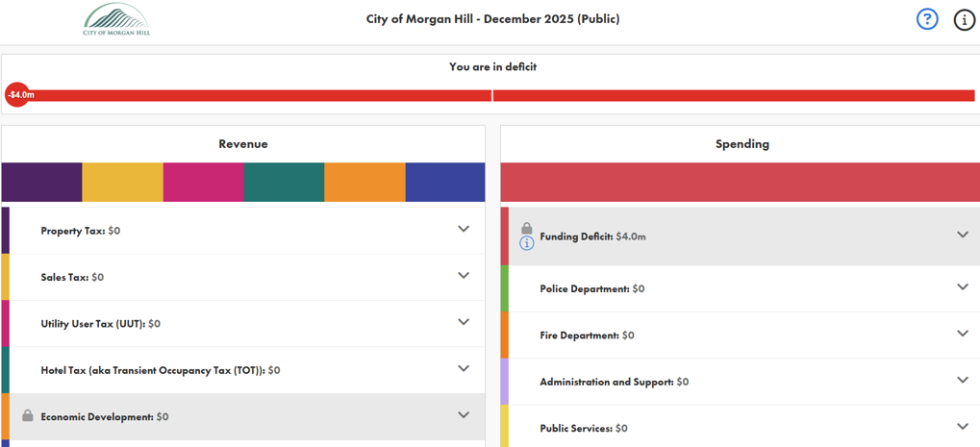Expand the Fire Department chevron
Screen dimensions: 980x447
pos(962,335)
